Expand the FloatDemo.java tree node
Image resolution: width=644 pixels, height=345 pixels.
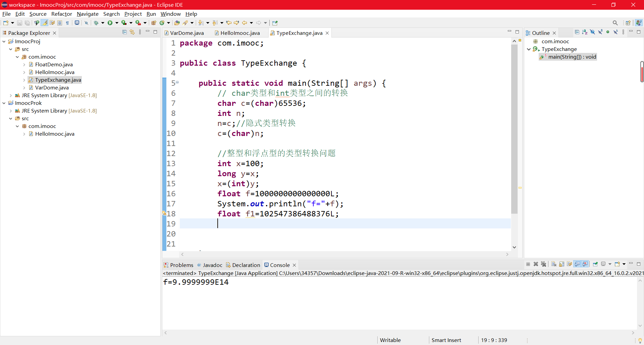[24, 65]
